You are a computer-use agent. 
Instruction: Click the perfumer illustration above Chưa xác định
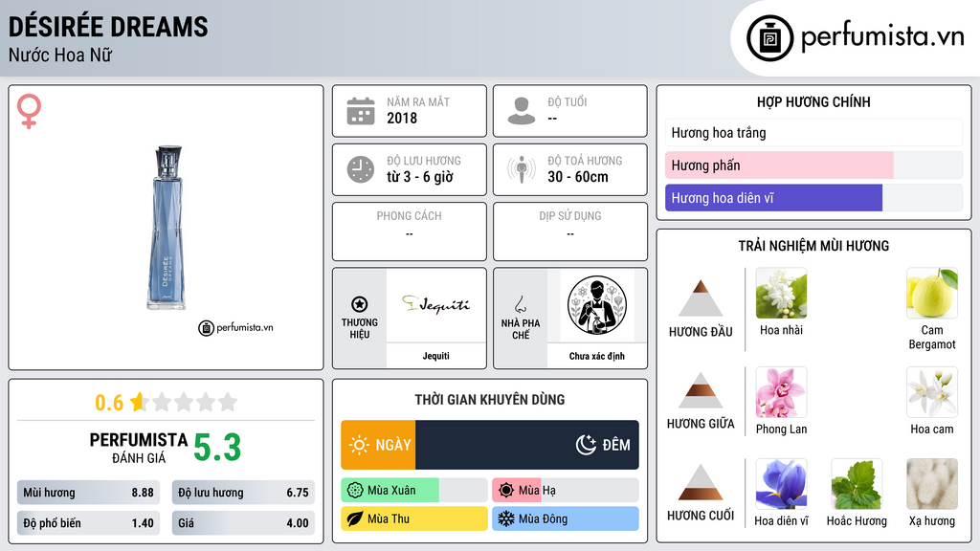597,305
